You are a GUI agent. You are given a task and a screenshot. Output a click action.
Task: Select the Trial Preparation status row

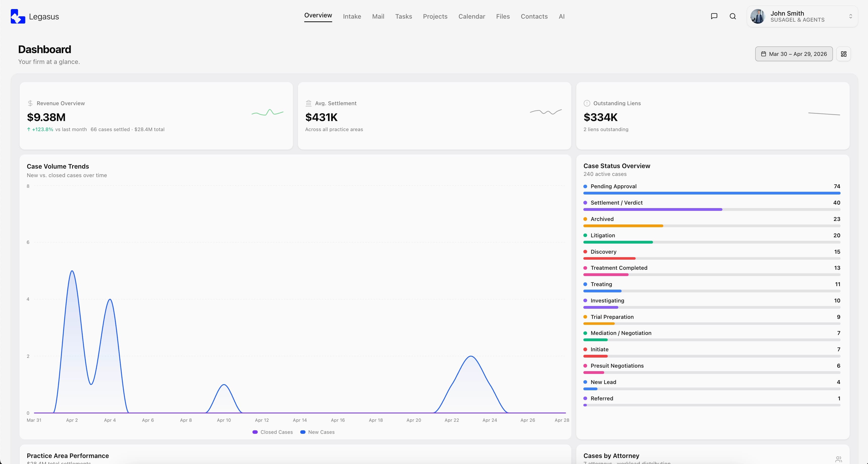pyautogui.click(x=712, y=320)
